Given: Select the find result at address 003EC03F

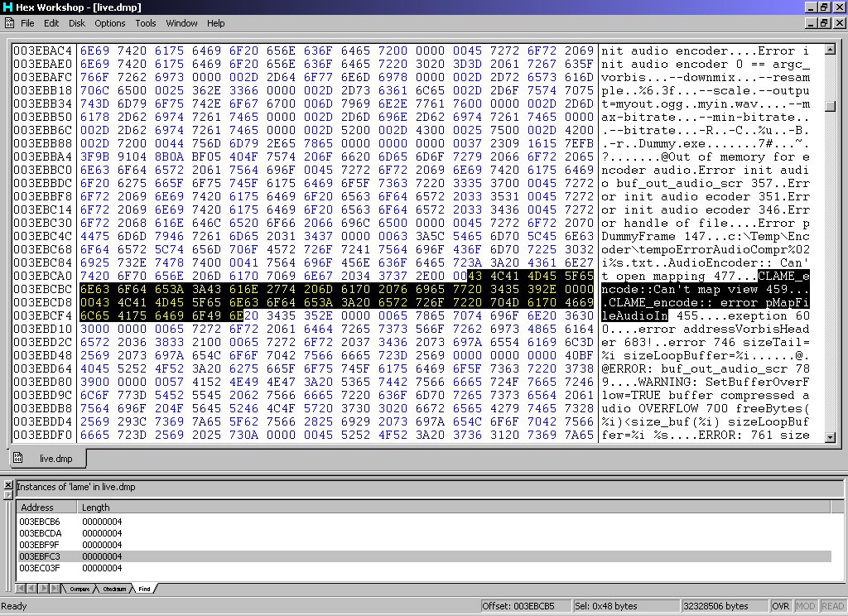Looking at the screenshot, I should 424,569.
